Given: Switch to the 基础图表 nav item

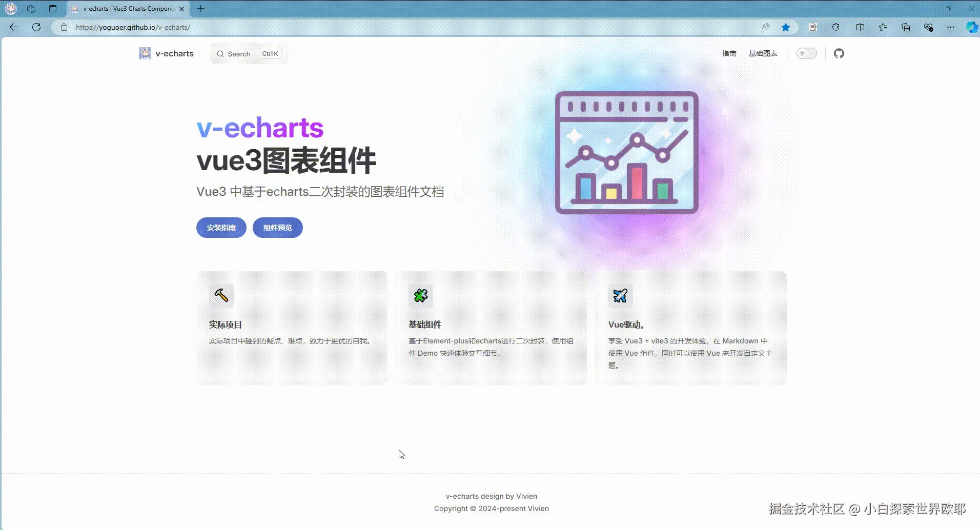Looking at the screenshot, I should 763,53.
